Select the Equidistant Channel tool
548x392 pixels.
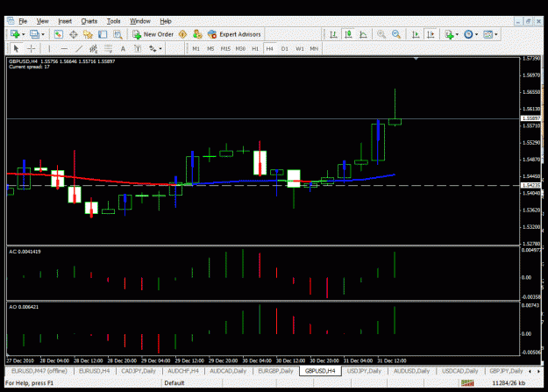[x=93, y=48]
